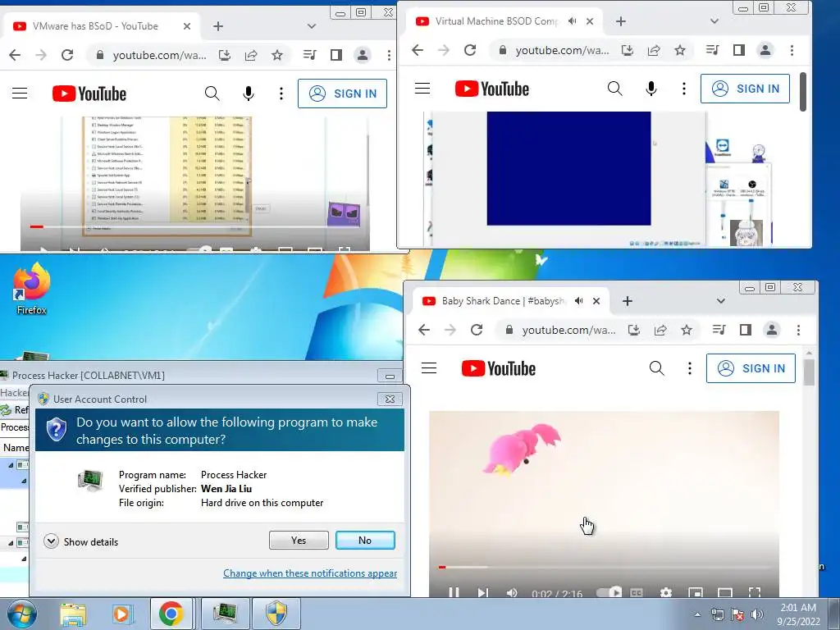The image size is (840, 630).
Task: Click install app icon in Baby Shark address bar
Action: [x=634, y=330]
